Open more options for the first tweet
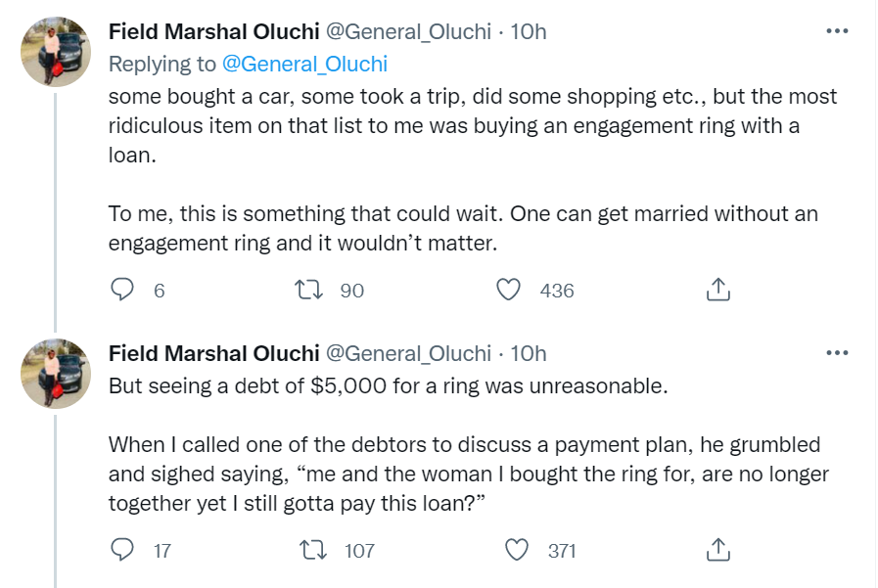The height and width of the screenshot is (588, 878). point(837,31)
